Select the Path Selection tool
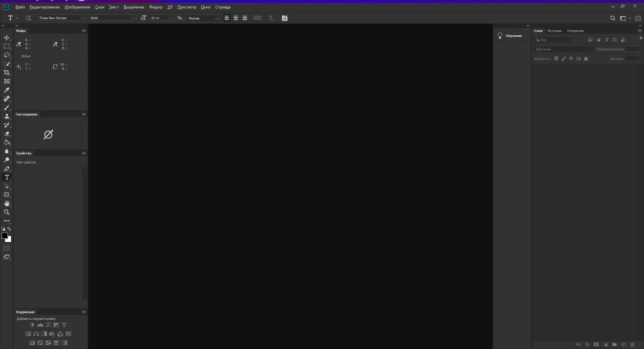The width and height of the screenshot is (644, 349). (7, 186)
